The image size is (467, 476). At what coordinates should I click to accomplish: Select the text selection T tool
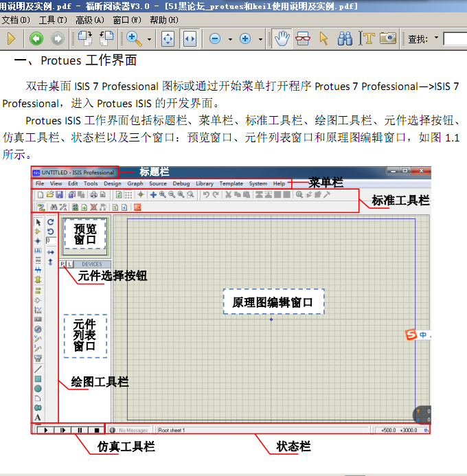366,38
